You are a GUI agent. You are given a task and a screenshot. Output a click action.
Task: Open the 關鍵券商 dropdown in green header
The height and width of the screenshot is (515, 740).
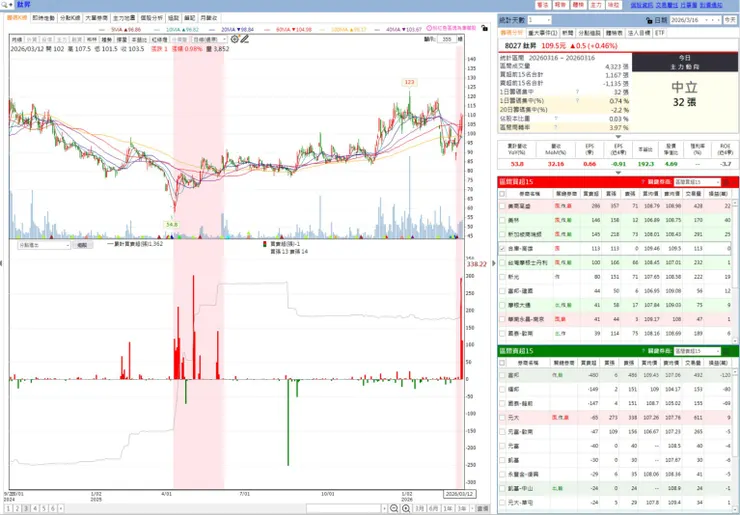697,351
